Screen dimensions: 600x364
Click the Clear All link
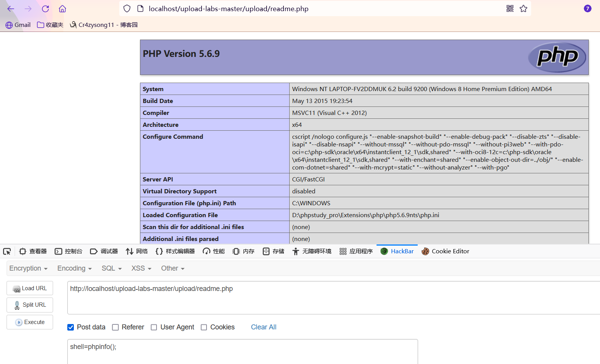(264, 327)
